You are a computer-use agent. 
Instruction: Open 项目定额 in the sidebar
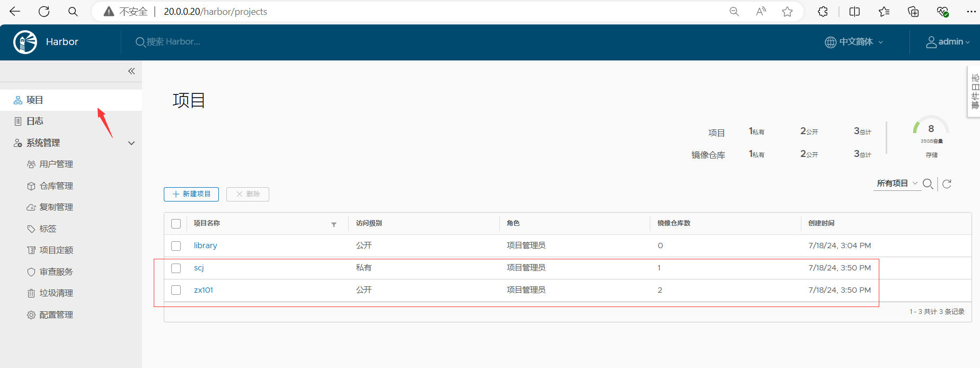(x=56, y=250)
